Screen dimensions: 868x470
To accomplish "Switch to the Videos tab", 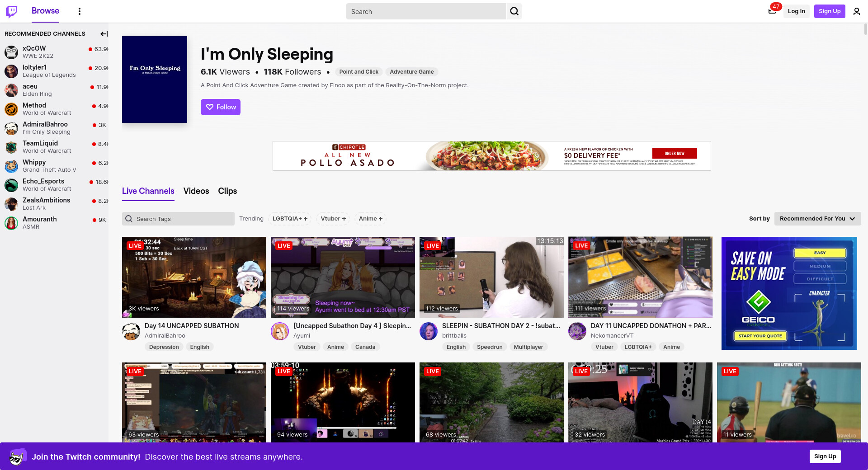I will [x=196, y=191].
